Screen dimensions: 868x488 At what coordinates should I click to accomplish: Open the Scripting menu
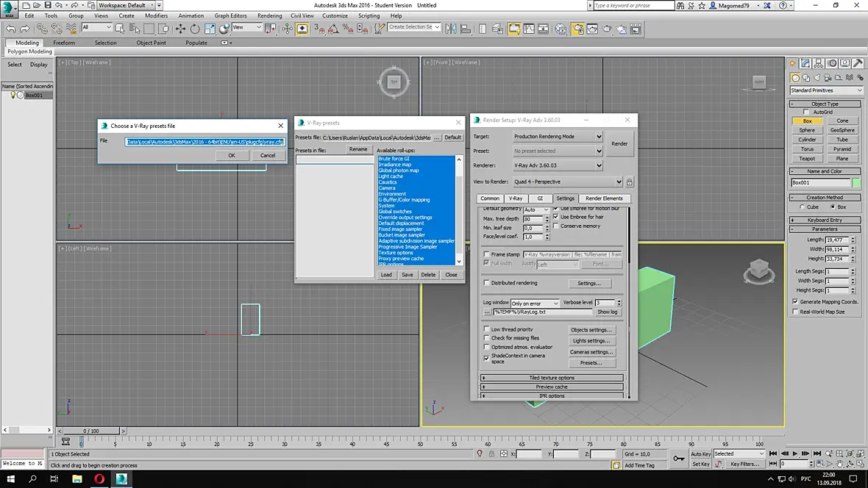(x=369, y=15)
